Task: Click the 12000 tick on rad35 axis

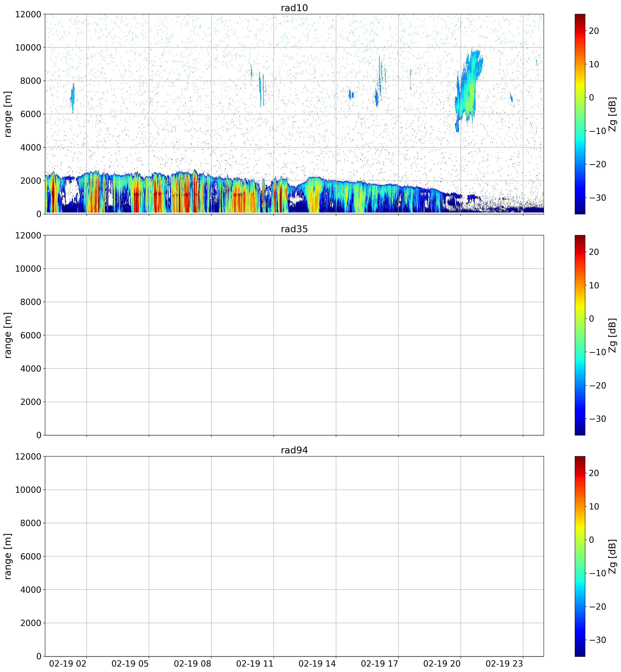Action: click(28, 236)
